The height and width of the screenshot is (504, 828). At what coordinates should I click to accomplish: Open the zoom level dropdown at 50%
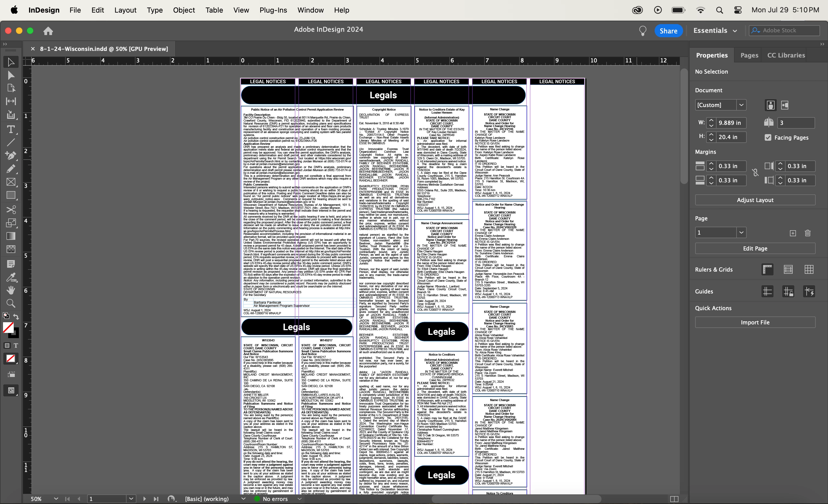pyautogui.click(x=56, y=499)
